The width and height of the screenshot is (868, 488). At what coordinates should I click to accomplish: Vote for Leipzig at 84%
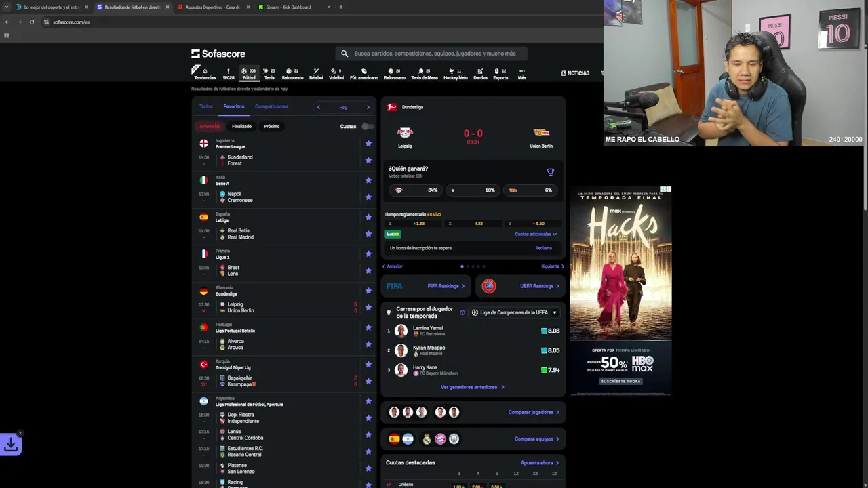tap(416, 190)
